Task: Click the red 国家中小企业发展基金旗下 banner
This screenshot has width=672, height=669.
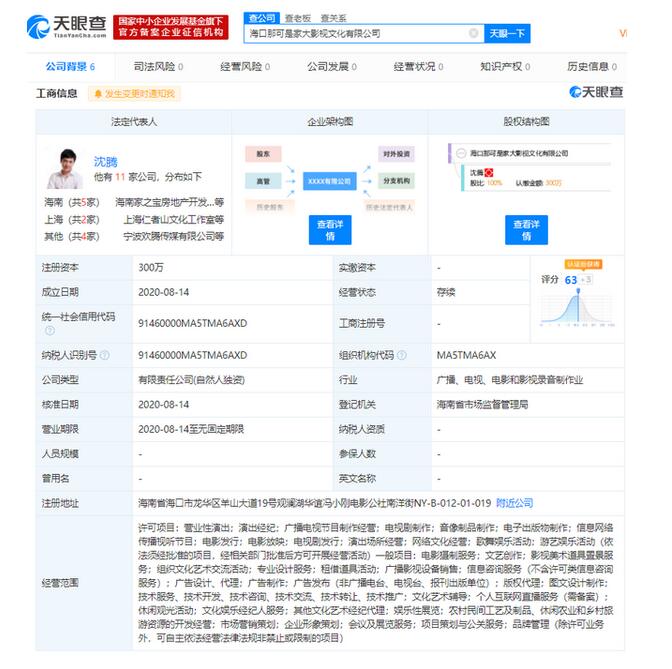Action: tap(171, 27)
